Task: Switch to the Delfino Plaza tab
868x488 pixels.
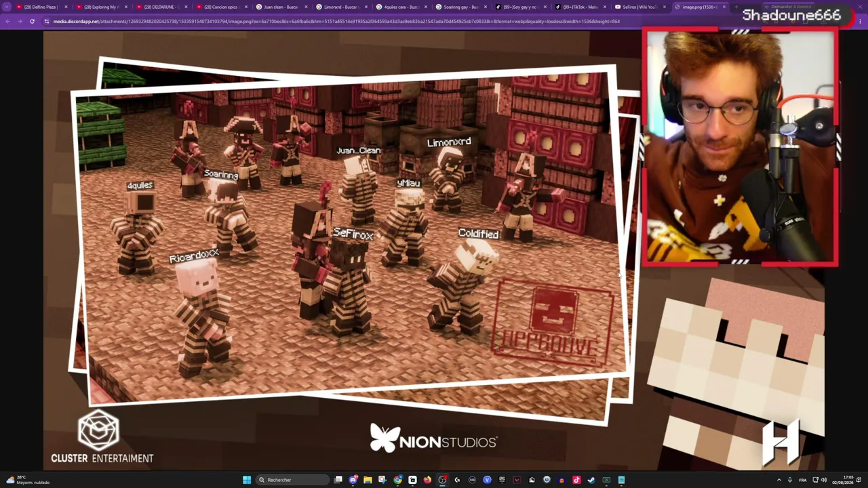Action: pyautogui.click(x=42, y=7)
